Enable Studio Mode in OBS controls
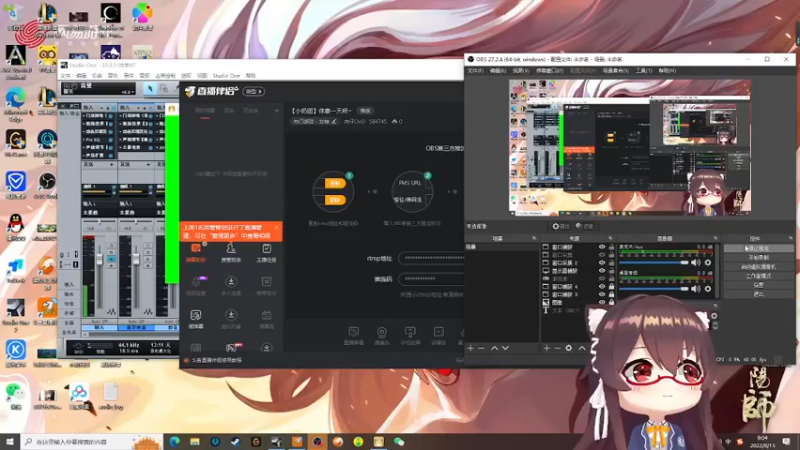Viewport: 800px width, 450px height. pos(758,276)
